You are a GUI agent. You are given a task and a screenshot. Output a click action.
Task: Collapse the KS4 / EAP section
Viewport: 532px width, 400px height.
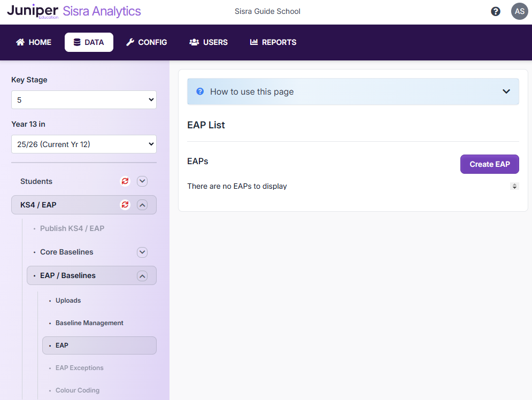(142, 205)
